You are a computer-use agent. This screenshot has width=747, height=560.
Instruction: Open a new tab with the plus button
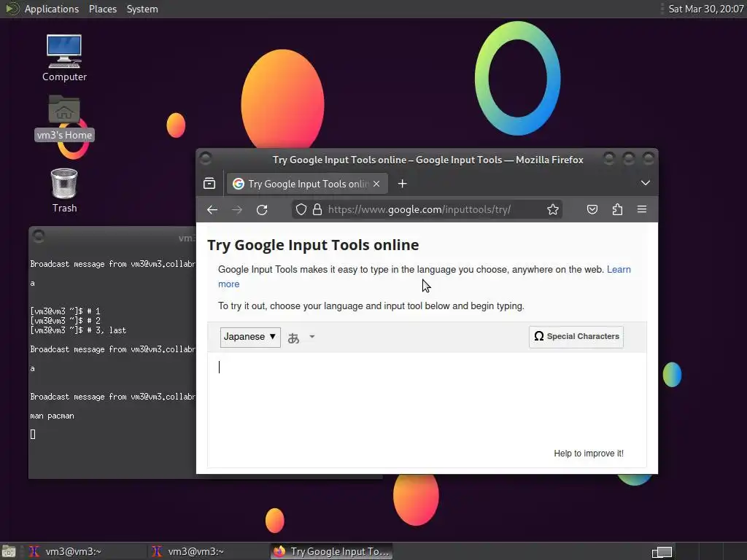[403, 184]
